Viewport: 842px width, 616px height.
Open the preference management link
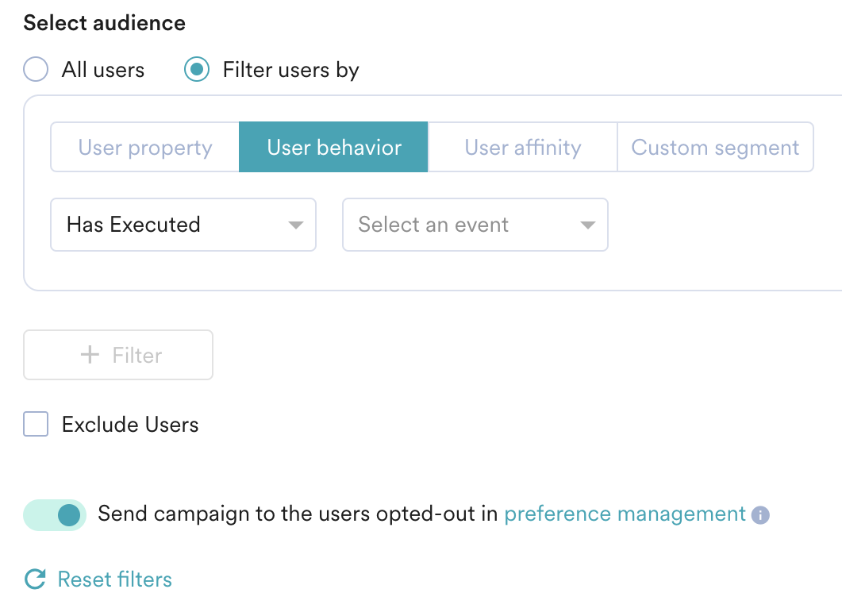(624, 514)
